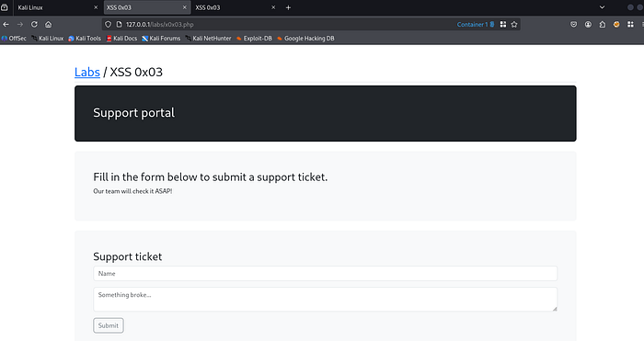
Task: Open the Google Hacking DB bookmark
Action: 305,39
